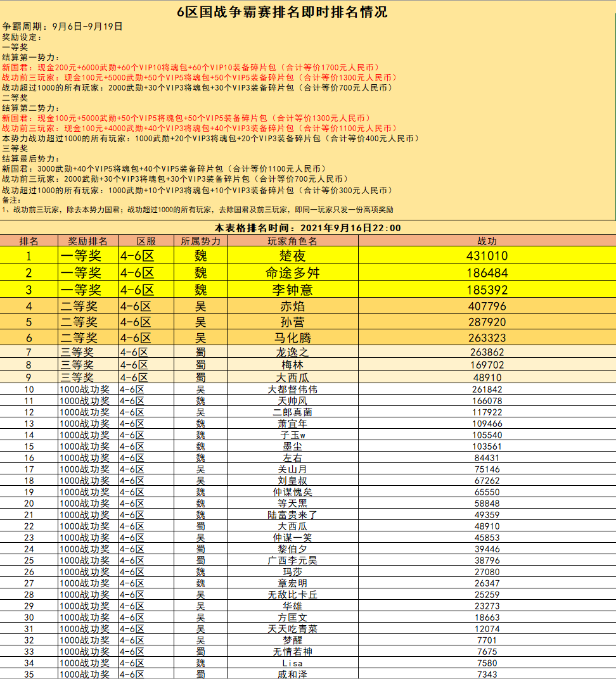
Task: Click the score cell 431010
Action: (487, 255)
